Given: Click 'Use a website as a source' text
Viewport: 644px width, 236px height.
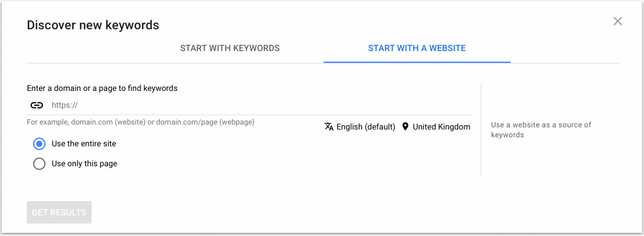Looking at the screenshot, I should 541,130.
